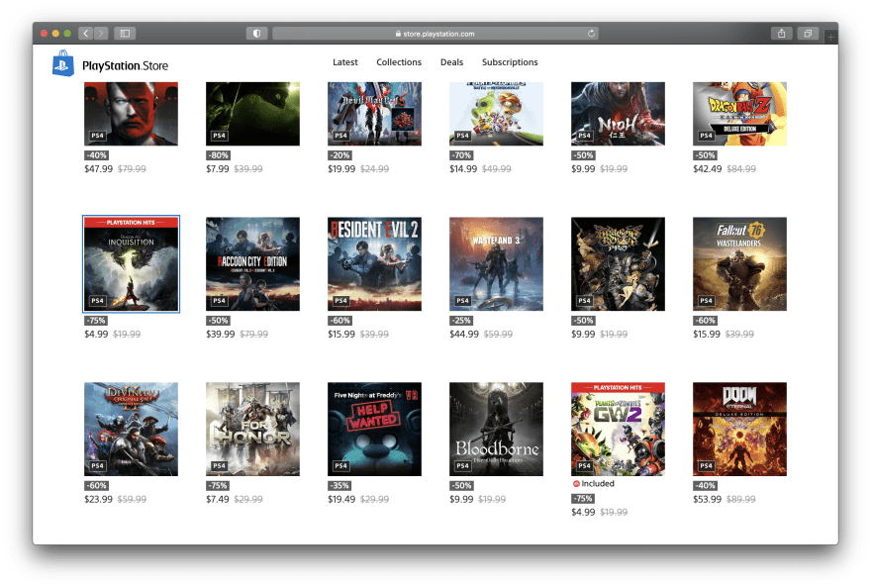871x588 pixels.
Task: Click the $19.49 Help Wanted price
Action: pos(341,499)
